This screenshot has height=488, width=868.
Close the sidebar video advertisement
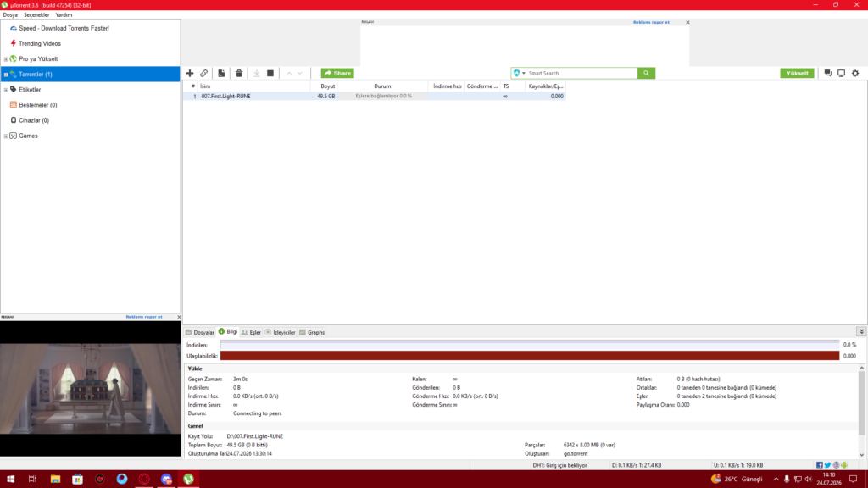179,317
